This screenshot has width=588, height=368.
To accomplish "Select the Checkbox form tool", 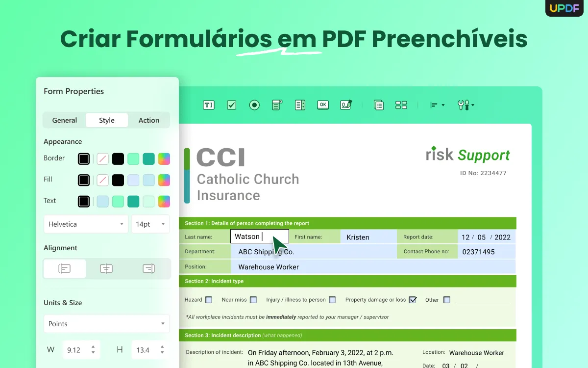I will click(x=231, y=105).
